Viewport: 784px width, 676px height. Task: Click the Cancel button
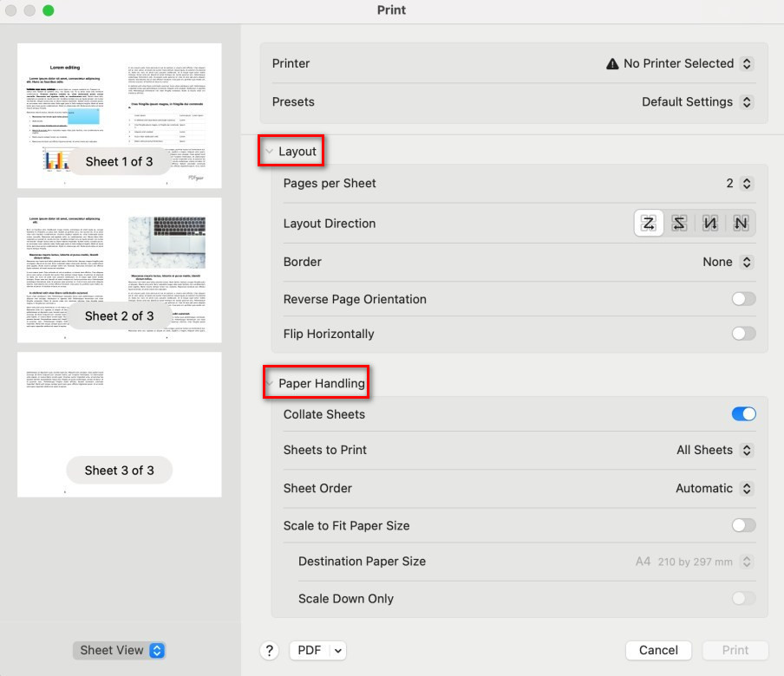tap(658, 650)
